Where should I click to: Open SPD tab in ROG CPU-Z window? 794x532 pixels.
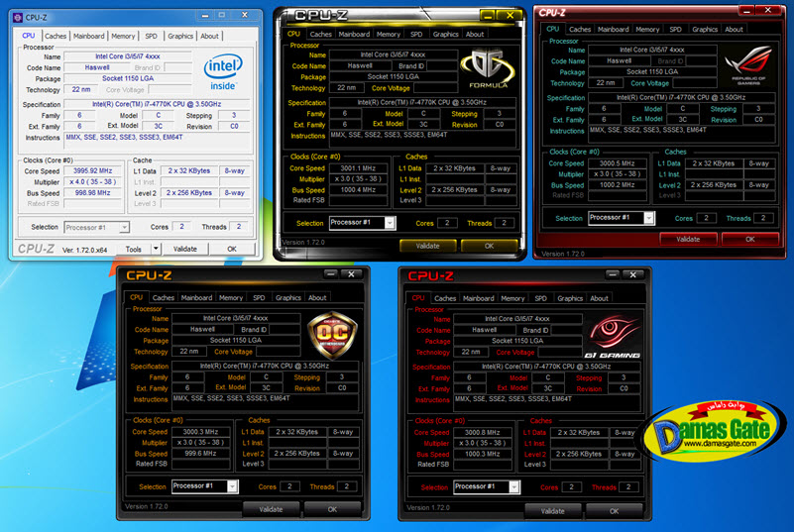675,30
